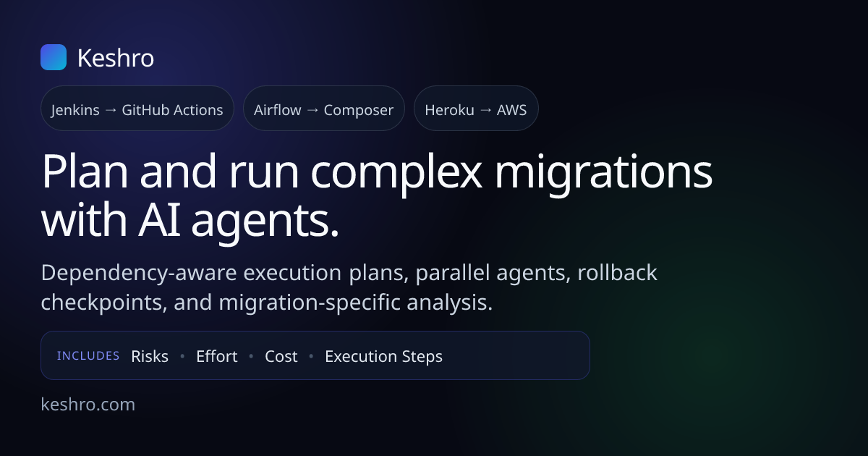The width and height of the screenshot is (868, 456).
Task: Click the main headline about complex migrations
Action: coord(377,194)
